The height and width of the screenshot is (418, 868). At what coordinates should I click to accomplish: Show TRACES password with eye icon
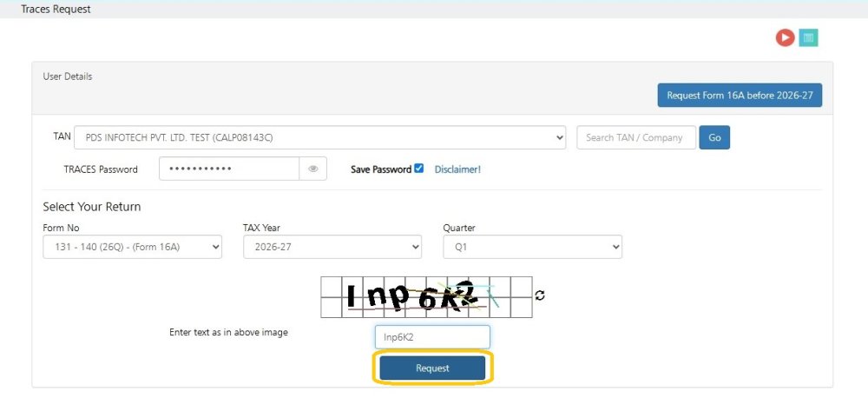(313, 169)
